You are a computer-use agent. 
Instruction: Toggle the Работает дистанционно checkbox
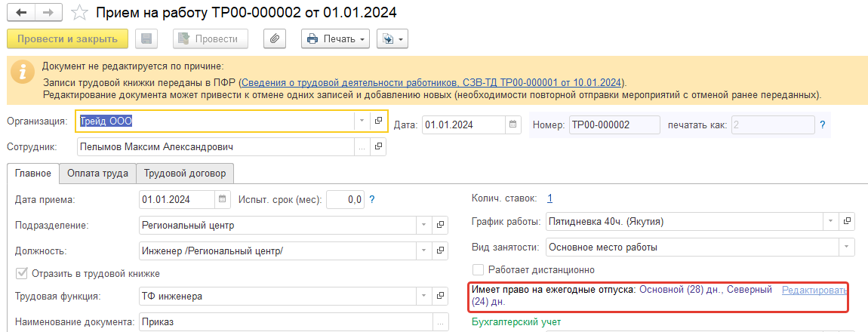[x=479, y=270]
